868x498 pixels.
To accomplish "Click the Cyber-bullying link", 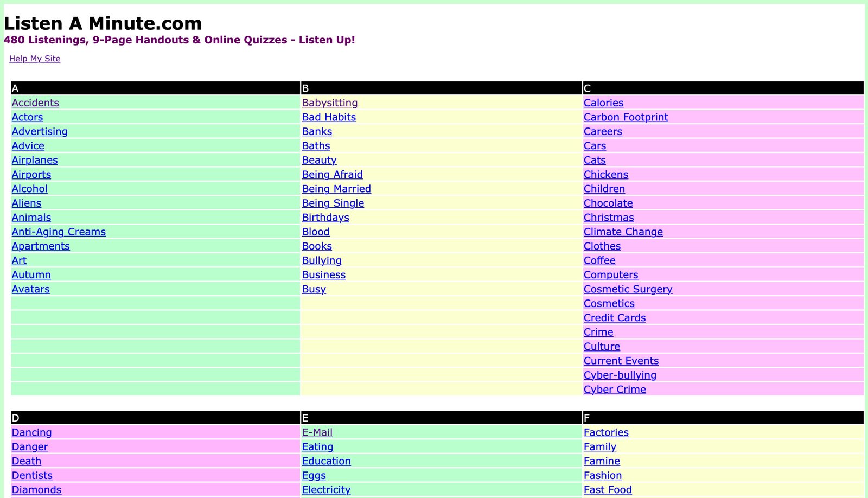I will (620, 375).
